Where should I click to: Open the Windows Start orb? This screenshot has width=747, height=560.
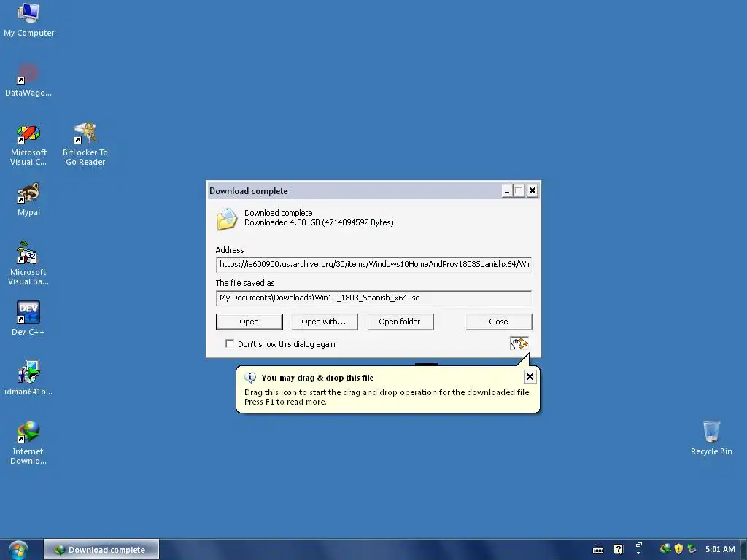click(18, 550)
